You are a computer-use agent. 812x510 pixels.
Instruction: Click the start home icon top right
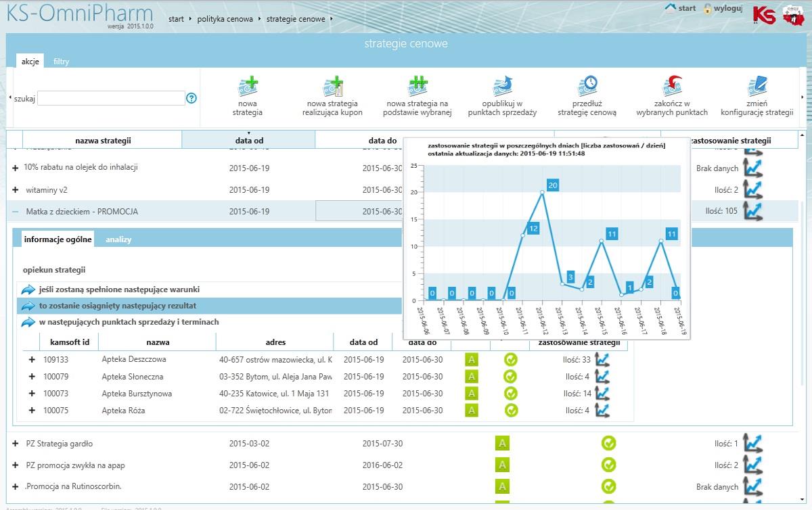pos(671,8)
